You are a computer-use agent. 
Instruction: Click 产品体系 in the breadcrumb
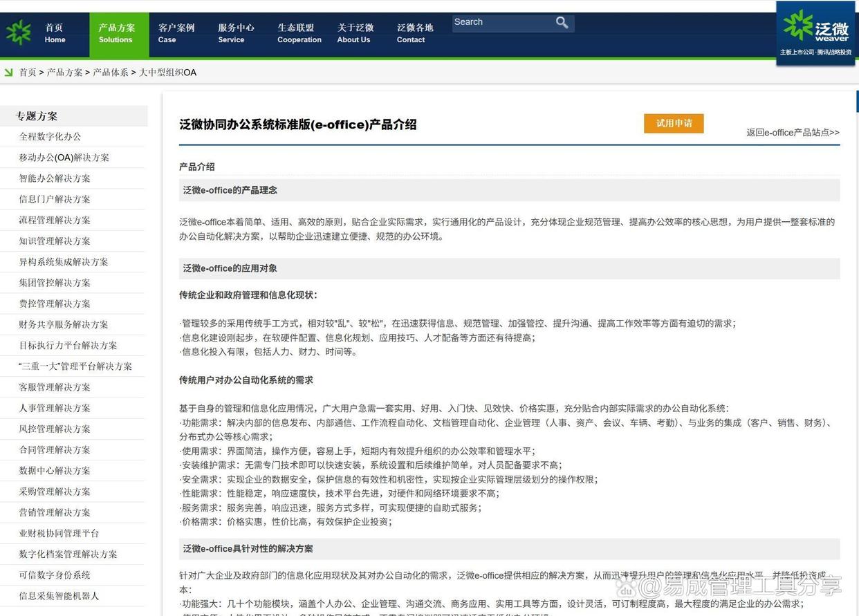[111, 72]
